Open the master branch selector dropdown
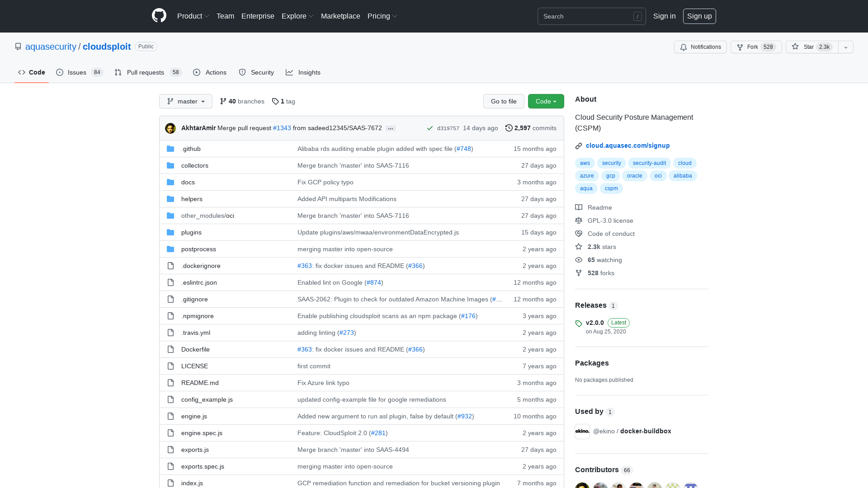868x488 pixels. point(186,101)
